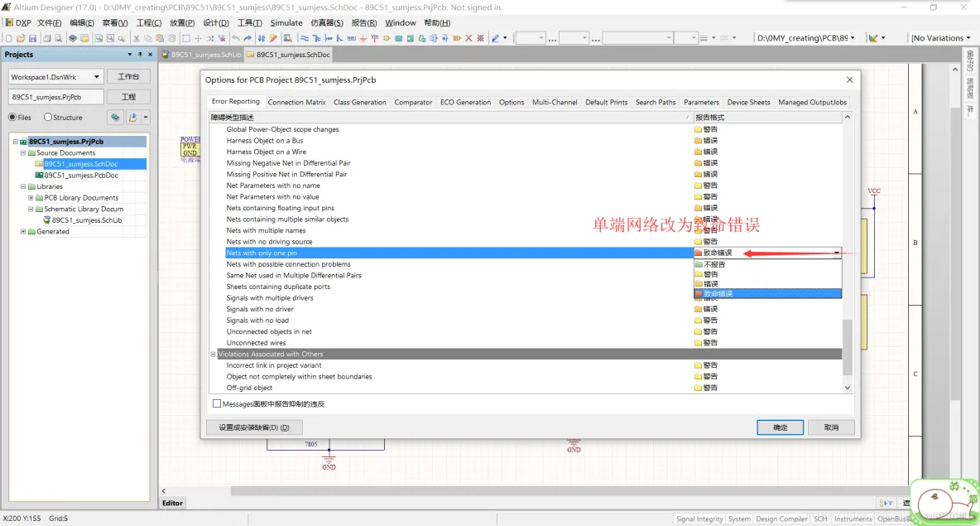Image resolution: width=980 pixels, height=526 pixels.
Task: Expand the PCB Library Documents folder
Action: (31, 198)
